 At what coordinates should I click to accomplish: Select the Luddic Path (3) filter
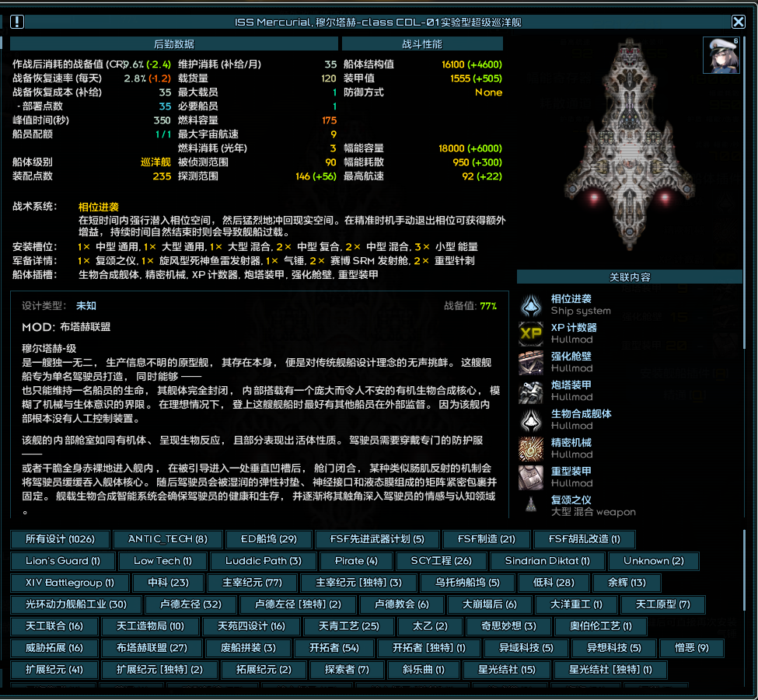(x=263, y=561)
